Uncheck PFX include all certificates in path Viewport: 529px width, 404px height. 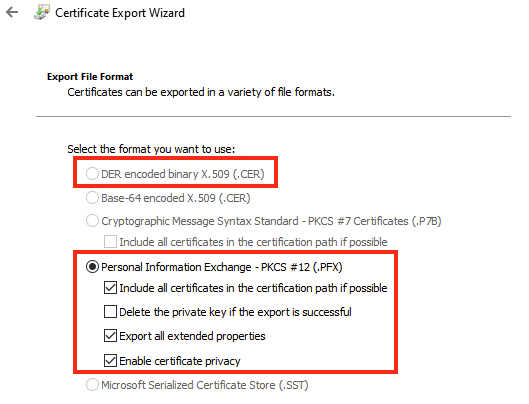pyautogui.click(x=110, y=288)
